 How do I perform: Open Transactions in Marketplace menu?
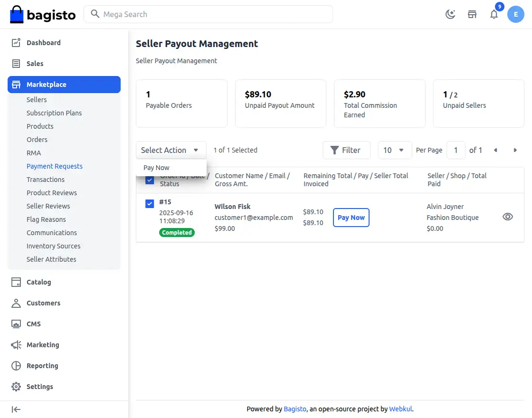click(46, 180)
